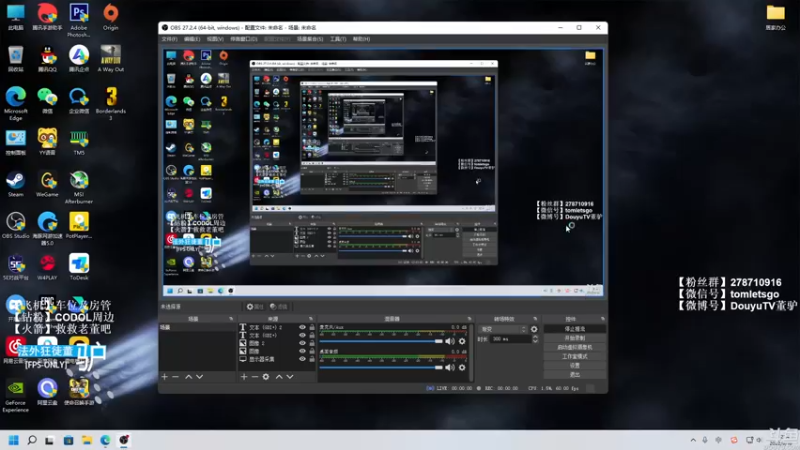The height and width of the screenshot is (450, 800).
Task: Pop out the 来源 dock panel
Action: [310, 319]
